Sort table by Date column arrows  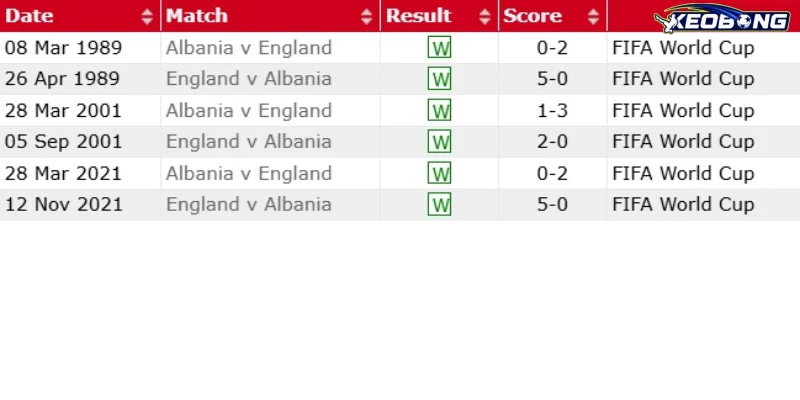(147, 16)
